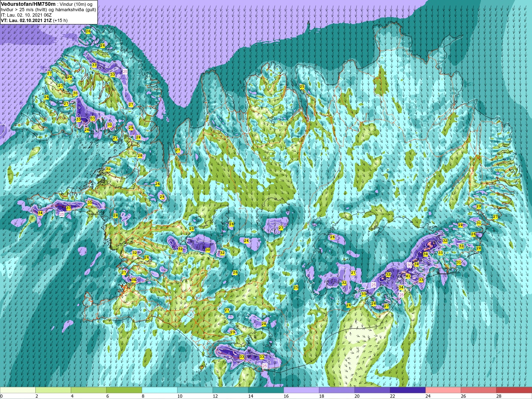Screen dimensions: 532x399
Task: Click the 26–28 m/s salmon legend swatch
Action: coord(479,390)
